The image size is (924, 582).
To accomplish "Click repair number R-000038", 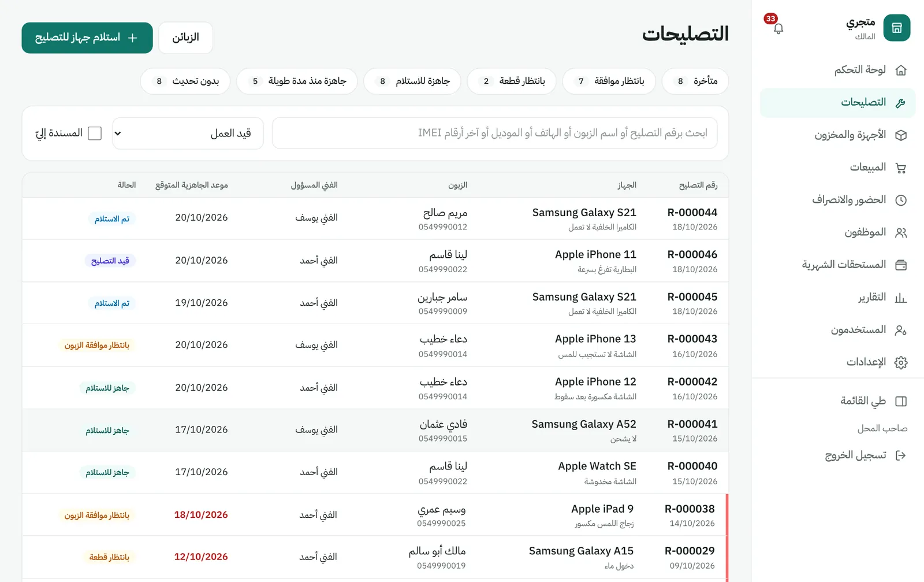I will click(x=690, y=509).
